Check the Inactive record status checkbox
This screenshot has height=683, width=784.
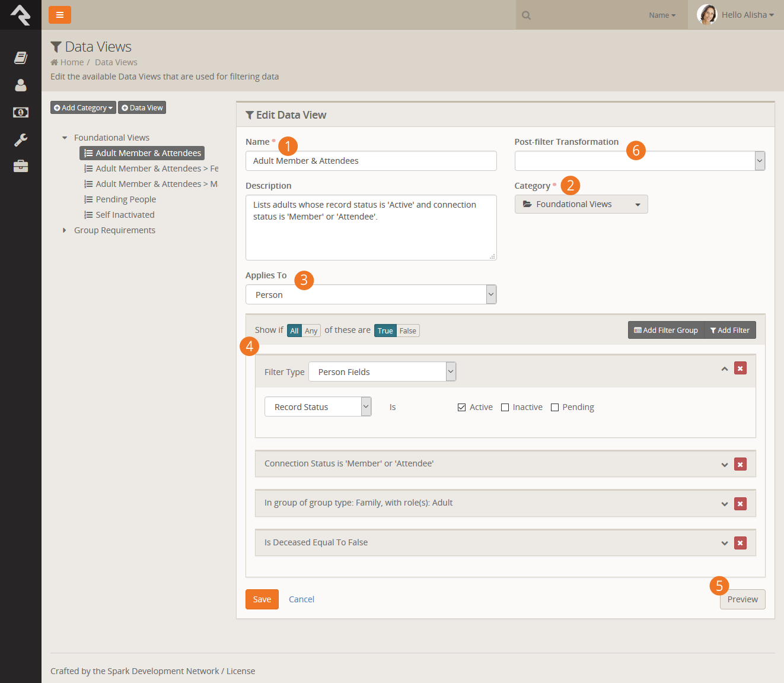pyautogui.click(x=505, y=407)
